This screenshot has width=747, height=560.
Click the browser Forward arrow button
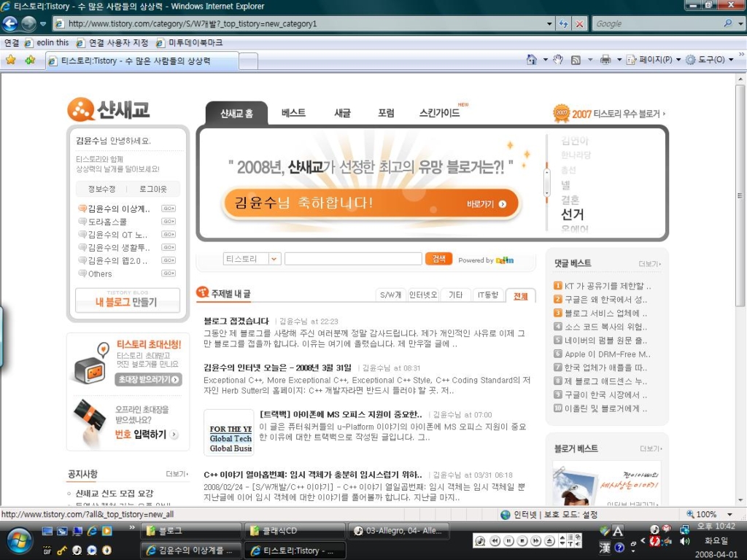tap(28, 23)
